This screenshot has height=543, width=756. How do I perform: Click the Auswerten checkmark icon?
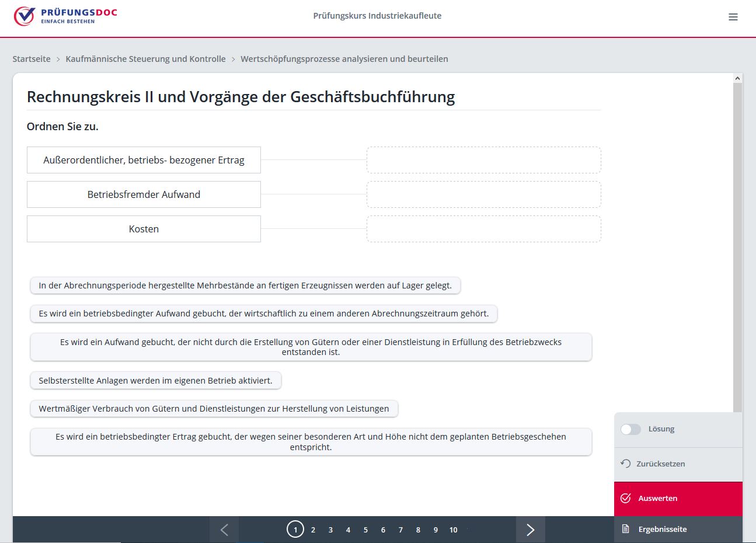(x=626, y=498)
